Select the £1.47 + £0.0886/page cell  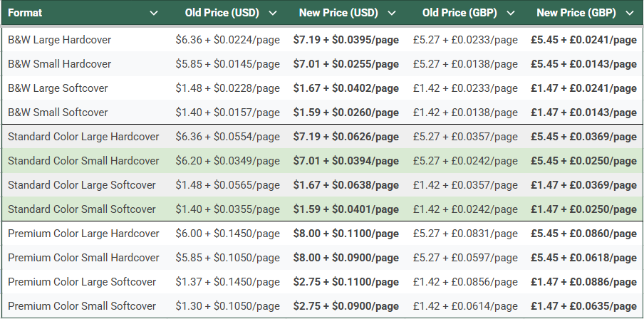pyautogui.click(x=583, y=282)
